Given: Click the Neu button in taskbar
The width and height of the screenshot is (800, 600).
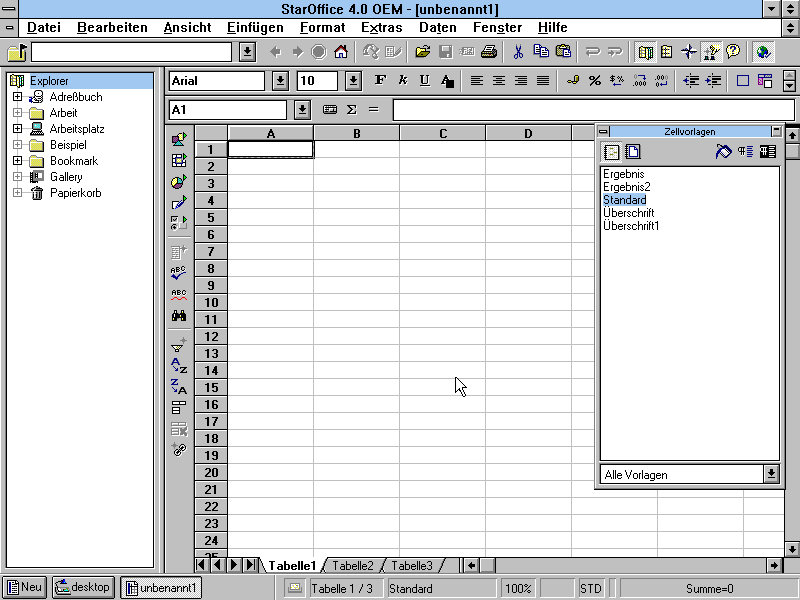Looking at the screenshot, I should coord(24,588).
